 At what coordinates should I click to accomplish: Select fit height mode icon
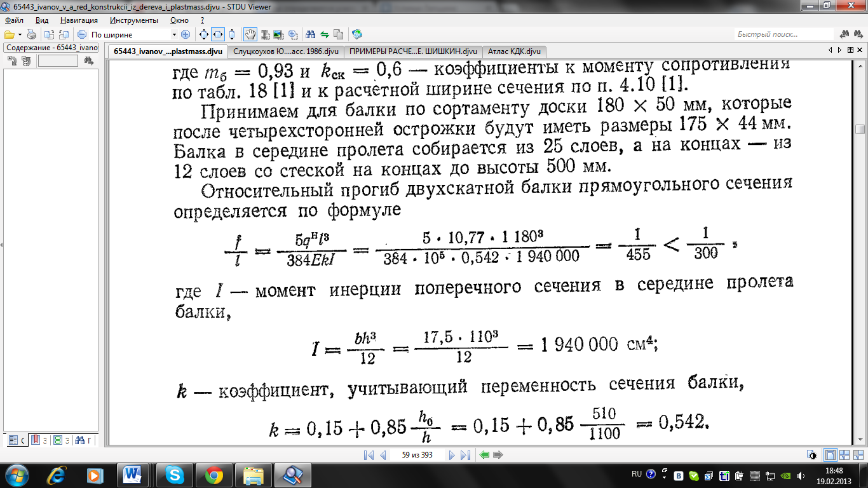tap(232, 34)
